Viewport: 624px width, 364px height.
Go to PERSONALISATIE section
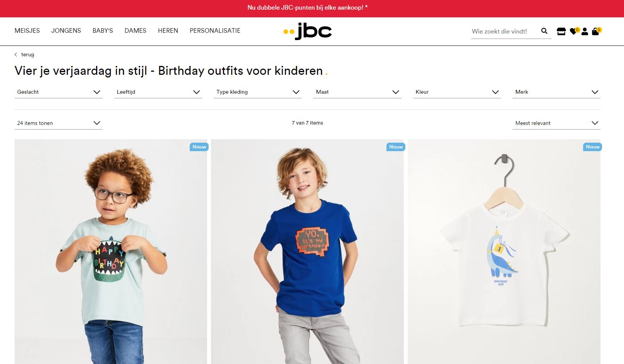215,30
